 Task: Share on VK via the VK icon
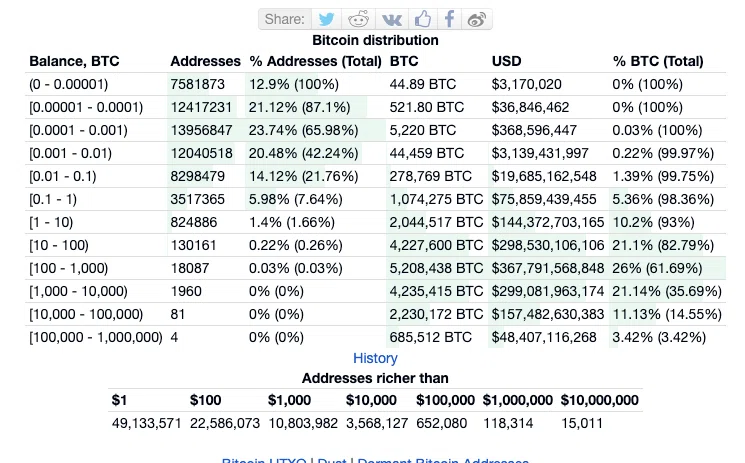click(x=392, y=20)
